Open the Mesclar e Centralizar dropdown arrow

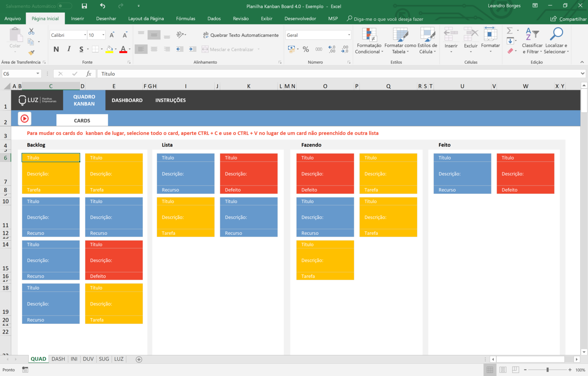point(260,49)
